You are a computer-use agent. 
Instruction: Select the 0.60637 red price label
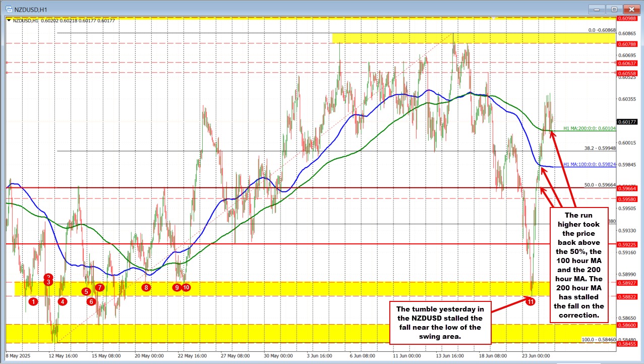pos(627,63)
